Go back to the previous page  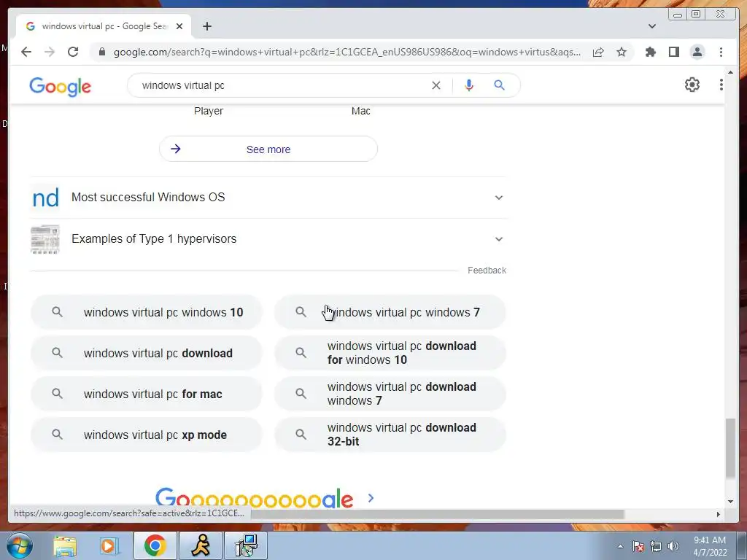[x=26, y=52]
